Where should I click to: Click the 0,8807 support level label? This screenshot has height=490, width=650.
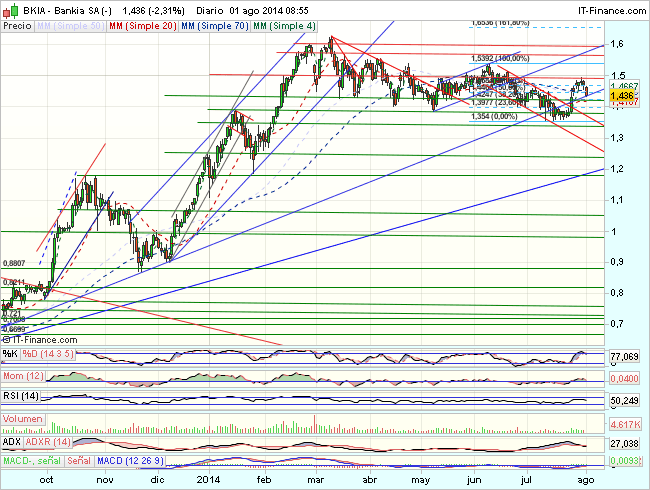click(14, 263)
